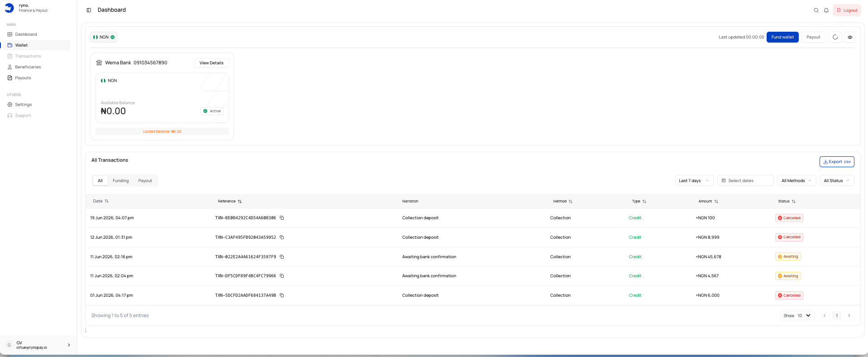The image size is (868, 357).
Task: Copy reference TXN-BE0B4292C4D54A60B306
Action: click(281, 218)
